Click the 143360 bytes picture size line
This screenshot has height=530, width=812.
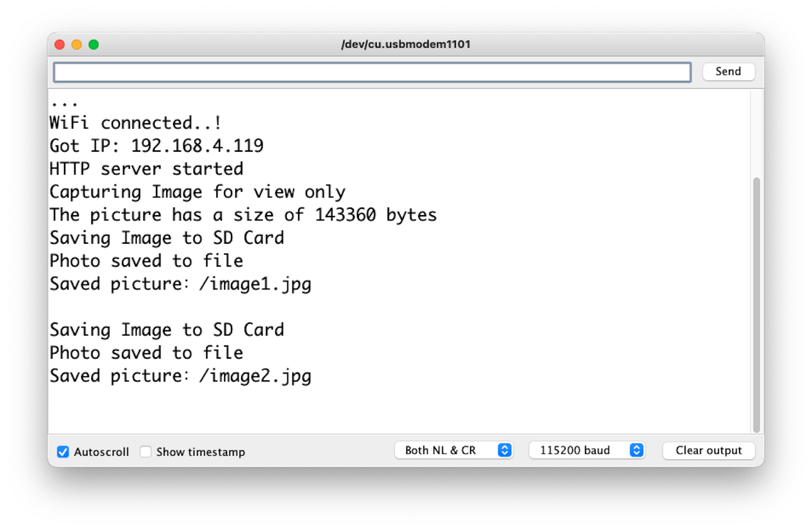[243, 215]
